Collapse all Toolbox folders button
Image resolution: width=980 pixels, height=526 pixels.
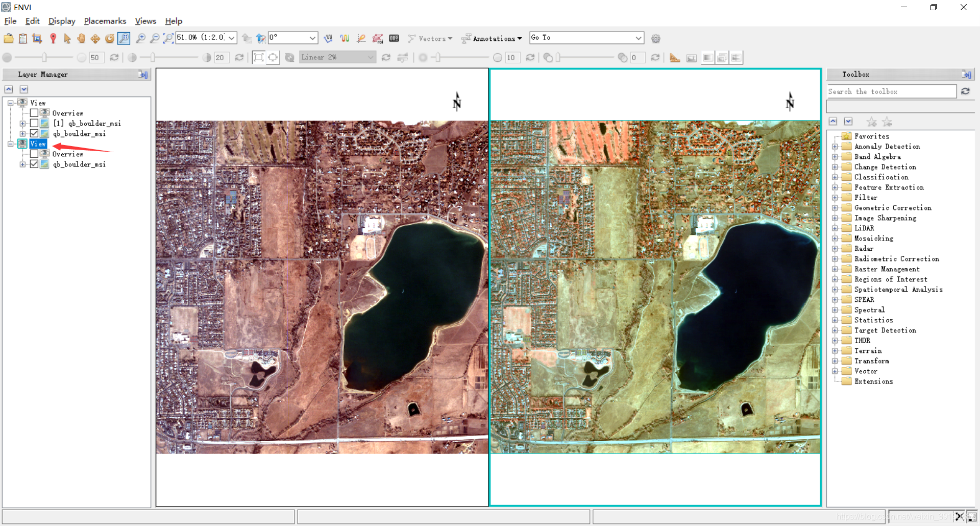pyautogui.click(x=833, y=121)
